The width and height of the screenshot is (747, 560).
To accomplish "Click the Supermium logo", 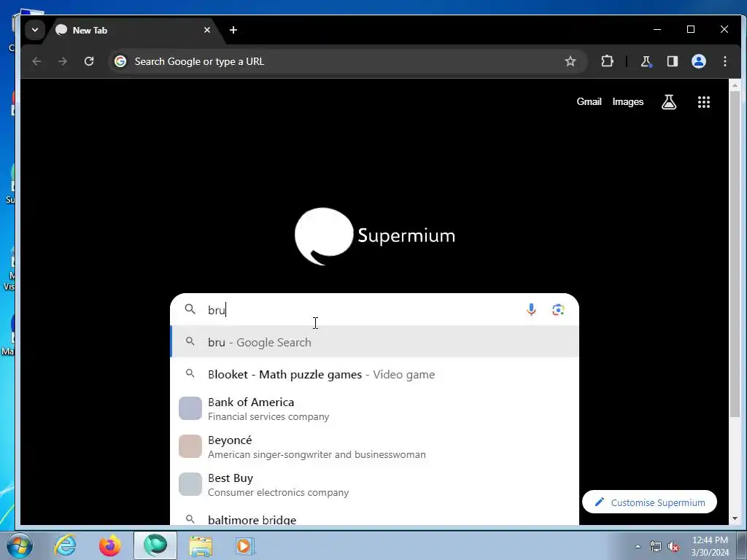I will tap(374, 236).
